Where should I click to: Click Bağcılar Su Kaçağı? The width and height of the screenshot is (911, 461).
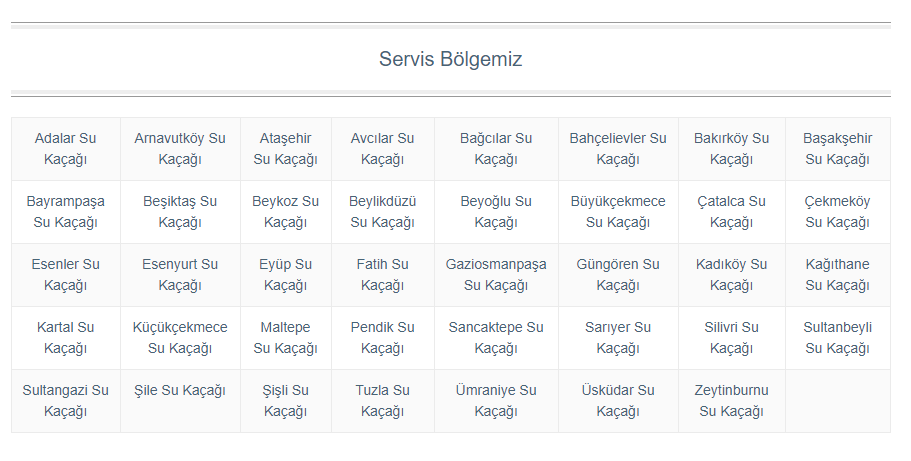(x=496, y=149)
